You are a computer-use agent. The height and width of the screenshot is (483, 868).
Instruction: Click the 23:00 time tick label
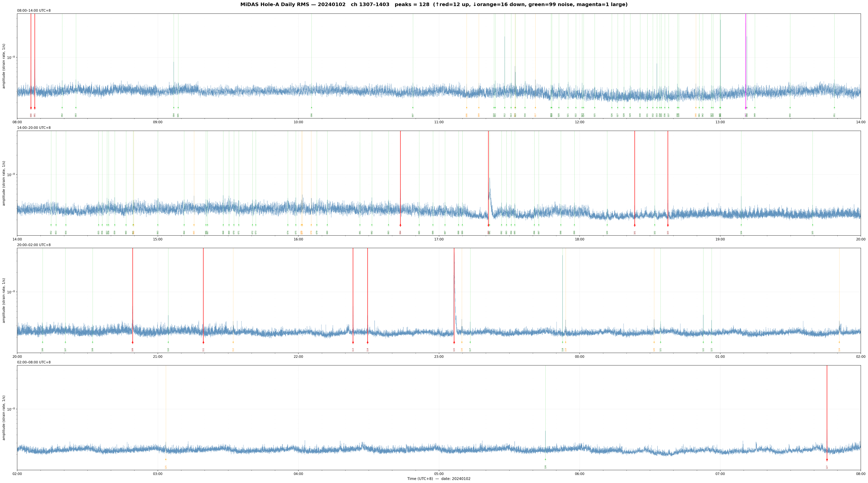click(x=439, y=357)
